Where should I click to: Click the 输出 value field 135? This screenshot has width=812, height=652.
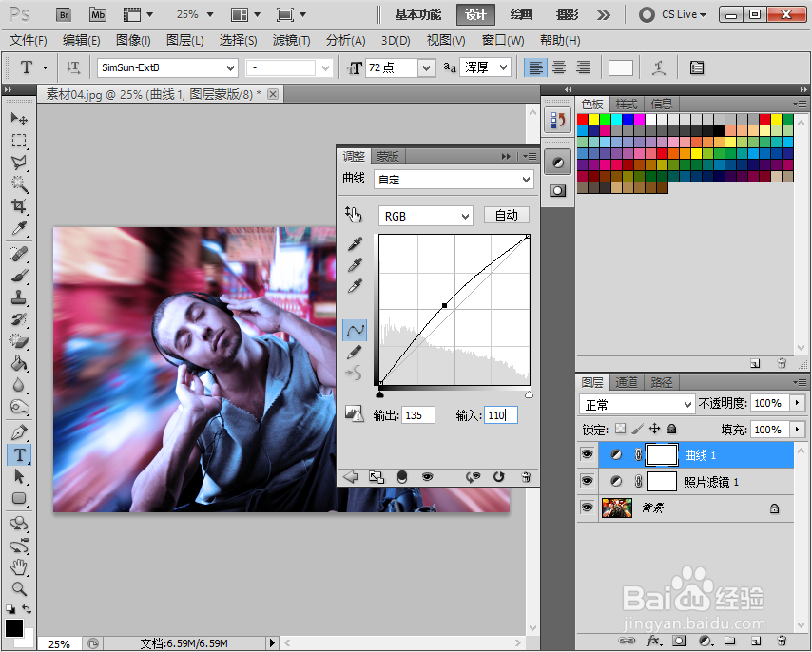(416, 415)
